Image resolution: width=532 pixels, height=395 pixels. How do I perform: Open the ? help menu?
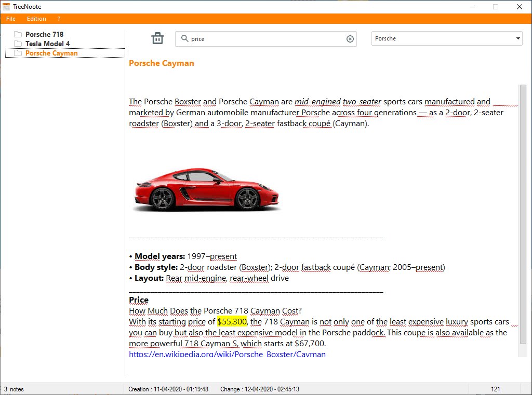coord(59,19)
